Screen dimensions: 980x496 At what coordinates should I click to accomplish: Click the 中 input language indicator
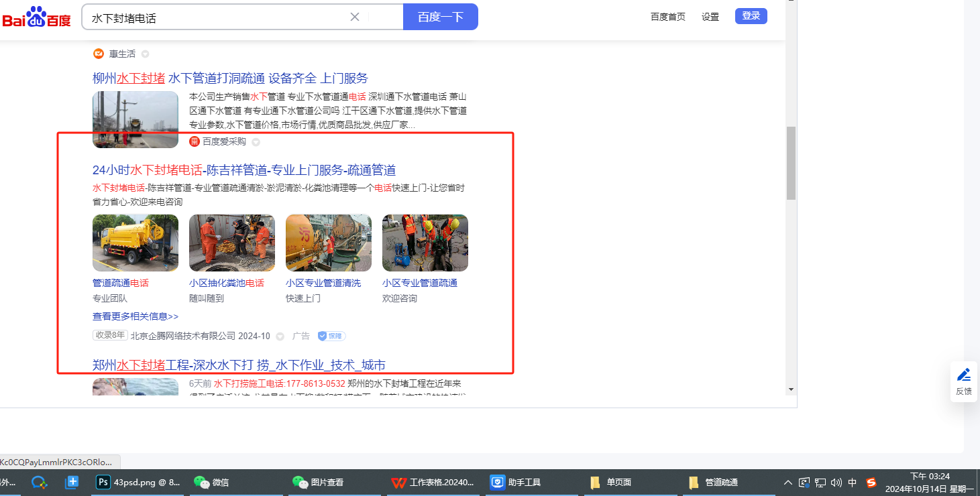tap(853, 482)
